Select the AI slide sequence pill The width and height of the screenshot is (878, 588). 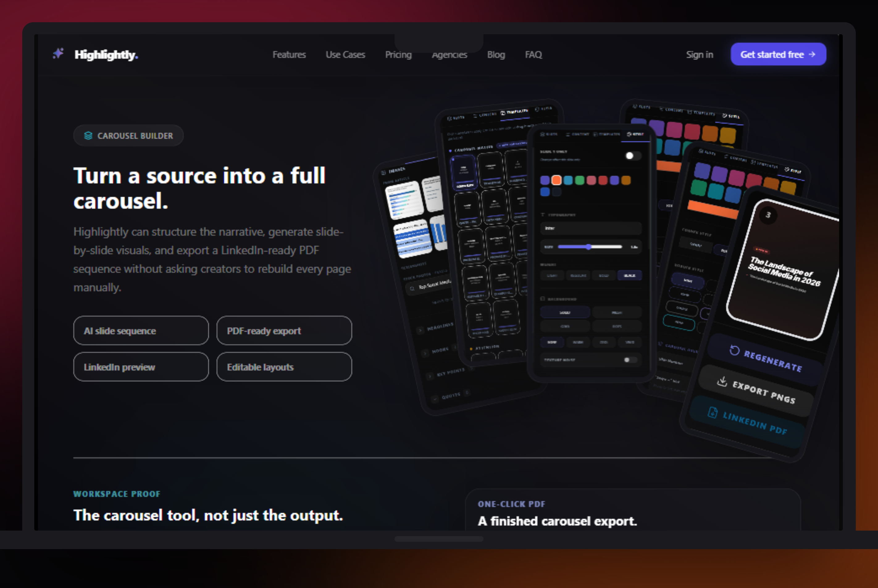click(141, 330)
